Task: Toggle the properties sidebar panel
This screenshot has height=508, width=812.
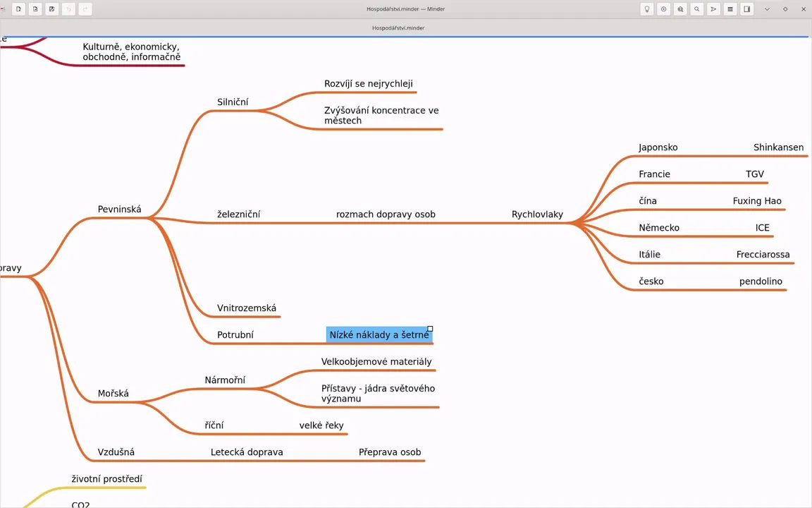Action: tap(746, 8)
